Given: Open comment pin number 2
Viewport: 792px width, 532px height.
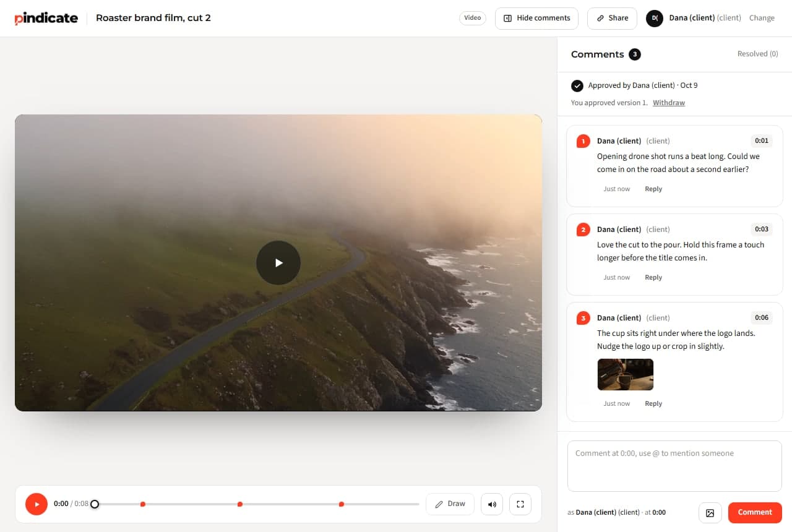Looking at the screenshot, I should coord(583,230).
